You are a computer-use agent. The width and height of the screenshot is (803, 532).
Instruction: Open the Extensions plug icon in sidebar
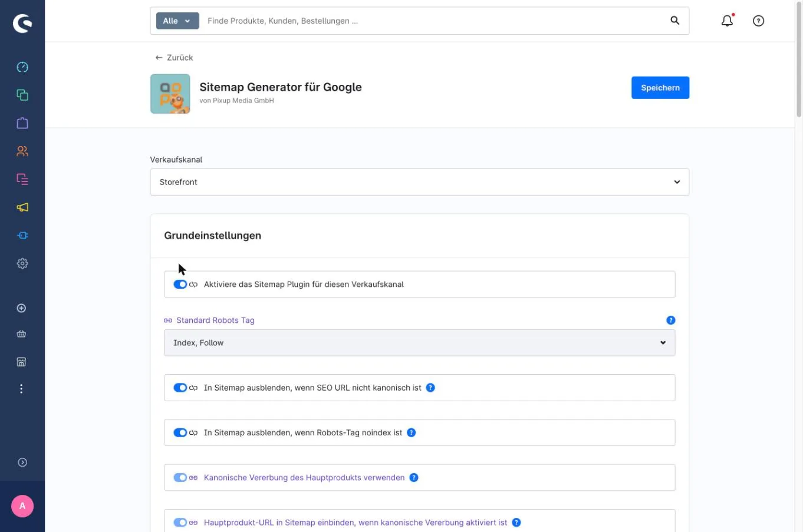22,236
